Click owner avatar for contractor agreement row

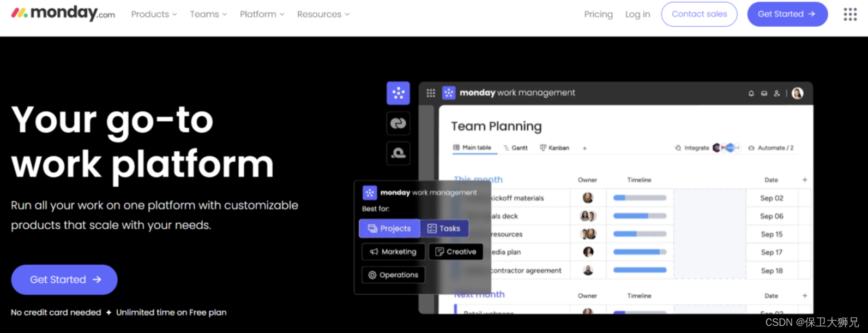(588, 270)
